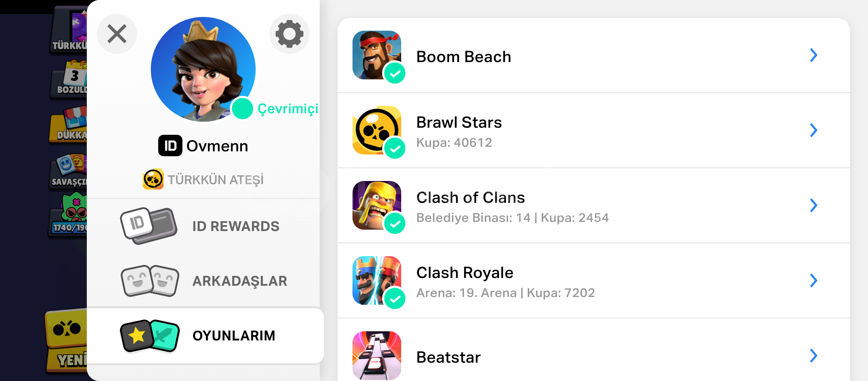Open settings via the gear icon
The height and width of the screenshot is (381, 868).
pyautogui.click(x=289, y=34)
